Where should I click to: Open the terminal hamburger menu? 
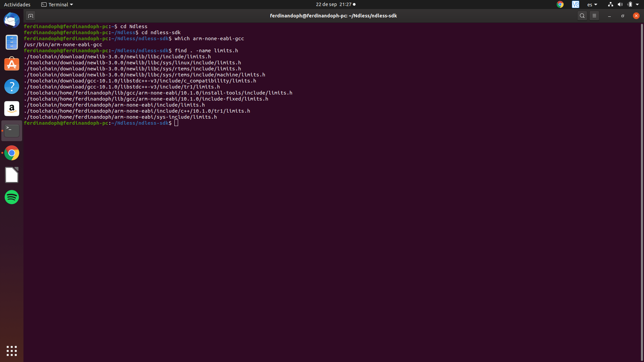pyautogui.click(x=594, y=16)
